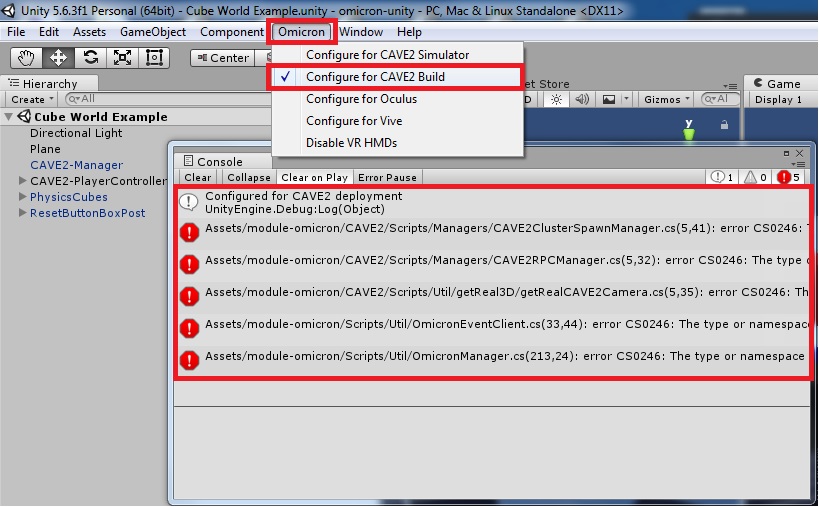Click error icon for CAVE2ClusterSpawnManager.cs row

[189, 232]
